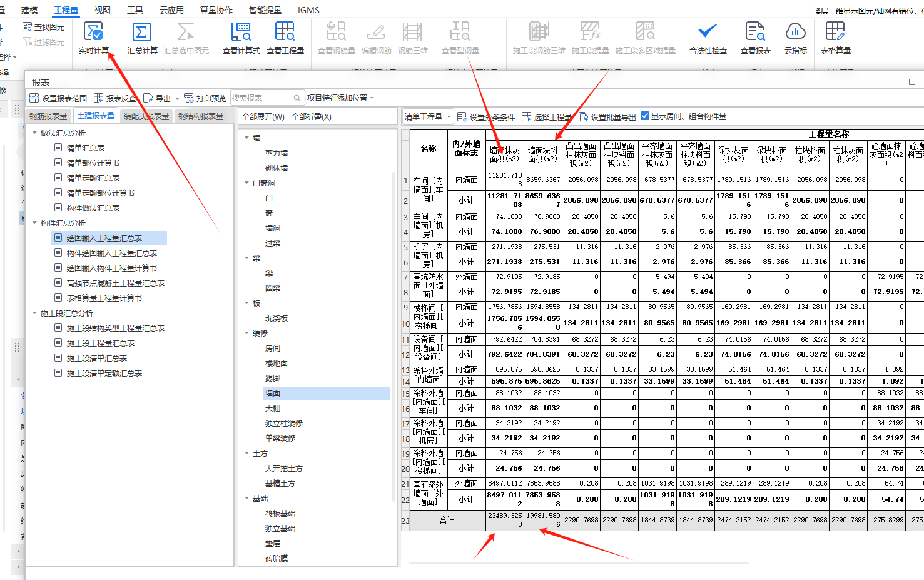
Task: Click 全部展开(W) button
Action: point(263,117)
